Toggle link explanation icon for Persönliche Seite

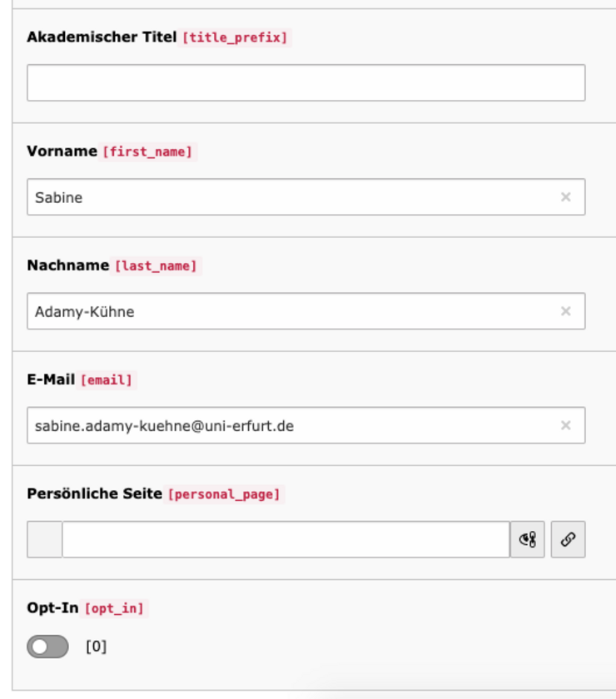(528, 539)
